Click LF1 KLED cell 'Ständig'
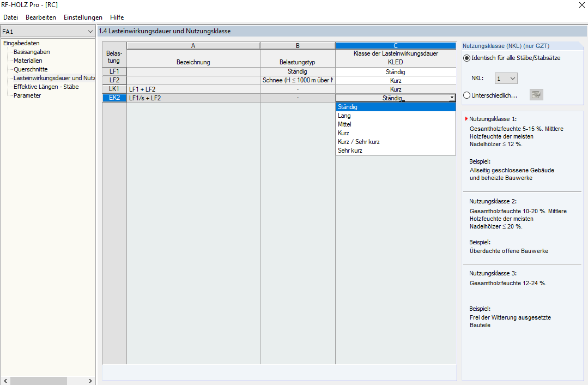This screenshot has height=385, width=588. [396, 71]
